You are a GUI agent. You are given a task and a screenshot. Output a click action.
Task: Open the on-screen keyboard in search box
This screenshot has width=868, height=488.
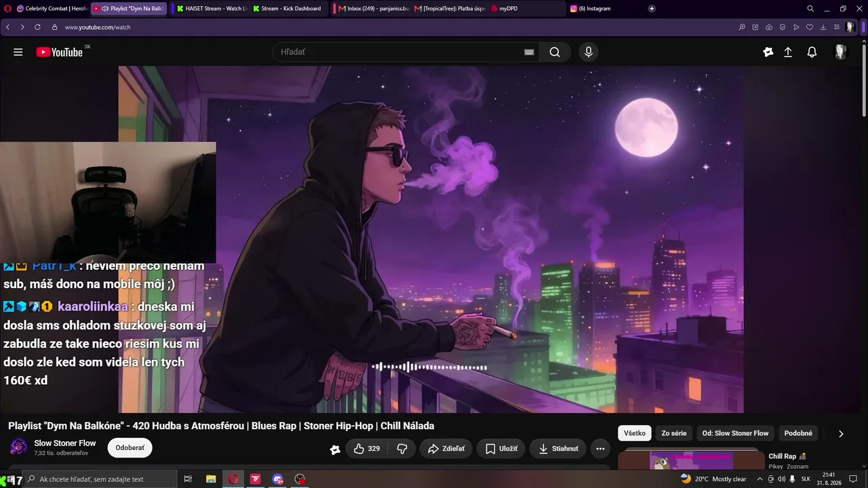pos(529,52)
